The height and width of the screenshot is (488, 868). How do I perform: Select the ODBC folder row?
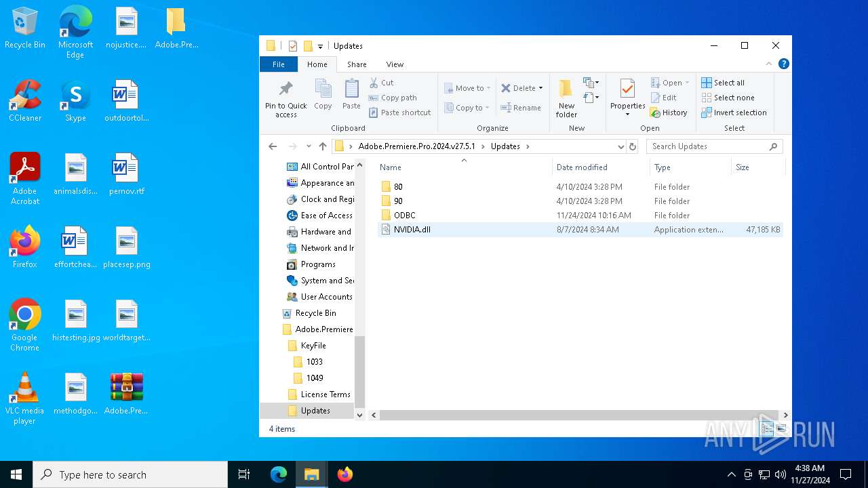580,216
